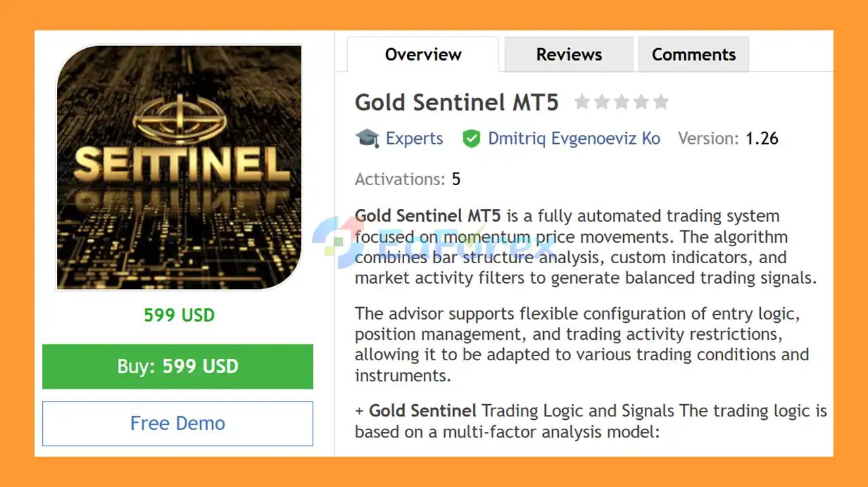868x487 pixels.
Task: Click the green verified shield icon
Action: coord(471,138)
